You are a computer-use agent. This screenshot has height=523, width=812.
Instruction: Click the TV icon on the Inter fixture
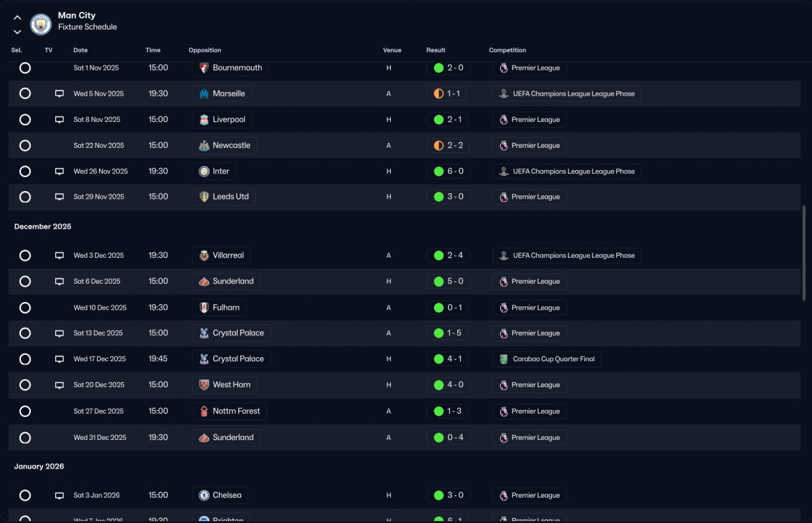60,171
